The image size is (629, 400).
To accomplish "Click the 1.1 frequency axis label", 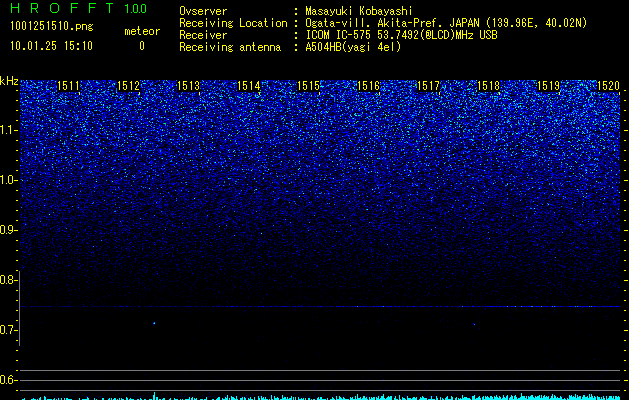I will pos(7,130).
